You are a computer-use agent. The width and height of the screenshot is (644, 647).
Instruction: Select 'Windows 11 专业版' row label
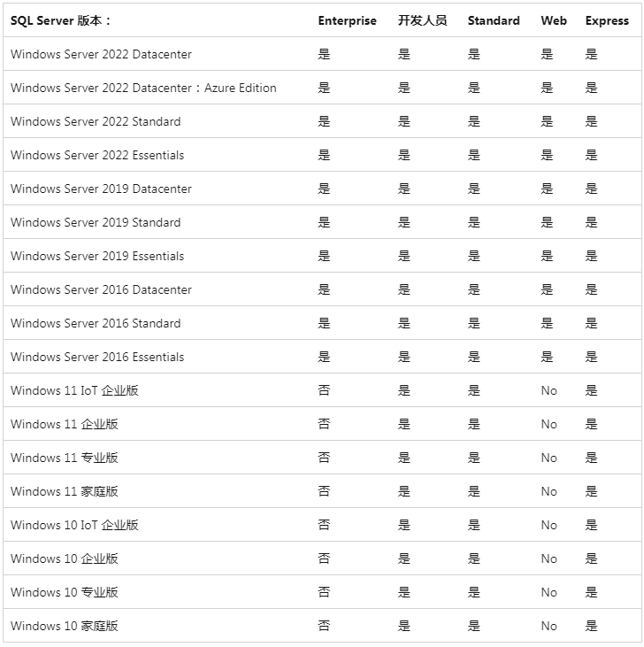[65, 458]
